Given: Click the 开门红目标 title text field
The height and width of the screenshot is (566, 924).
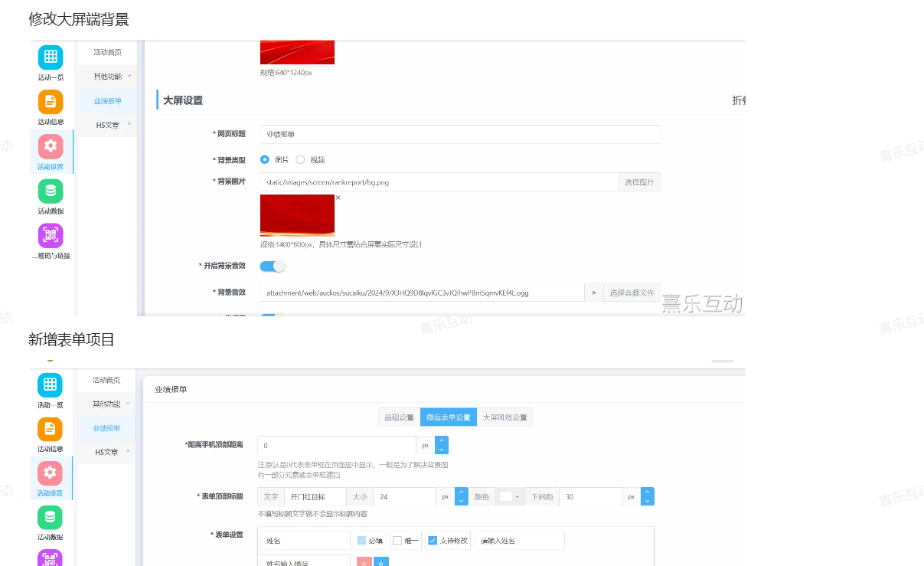Looking at the screenshot, I should click(315, 496).
